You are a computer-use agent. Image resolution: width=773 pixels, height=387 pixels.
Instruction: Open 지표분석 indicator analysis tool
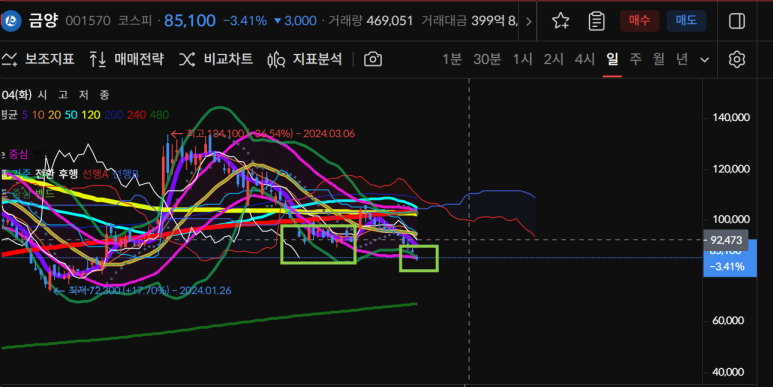point(305,60)
